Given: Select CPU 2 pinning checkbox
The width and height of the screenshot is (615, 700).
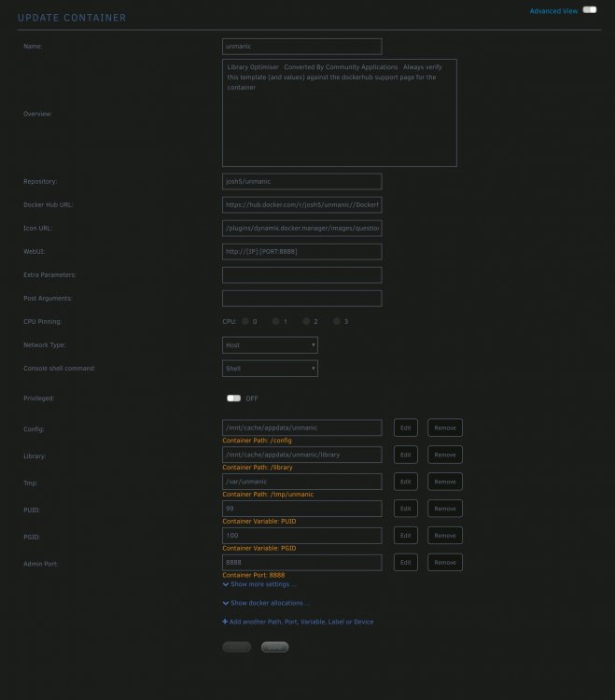Looking at the screenshot, I should click(x=306, y=321).
